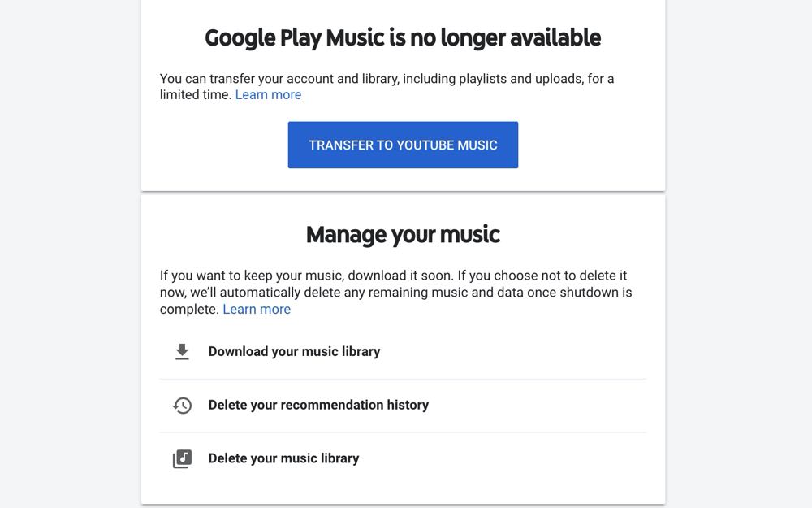Click the music library note icon

tap(182, 458)
